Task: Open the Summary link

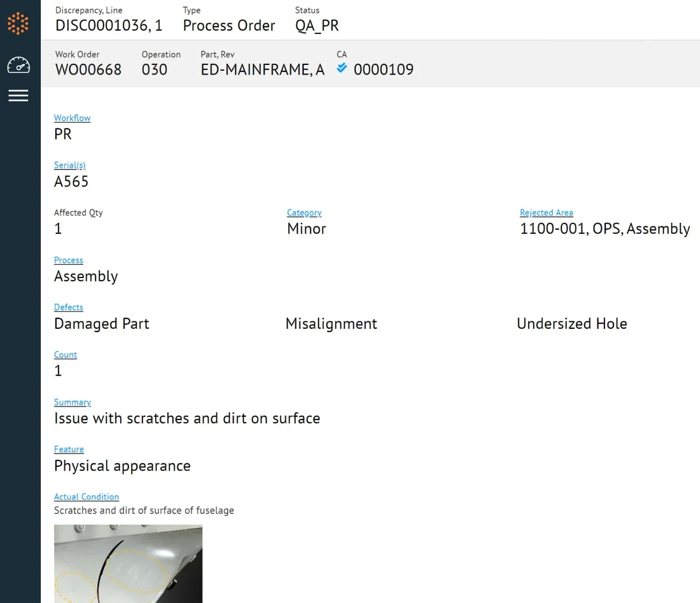Action: (72, 402)
